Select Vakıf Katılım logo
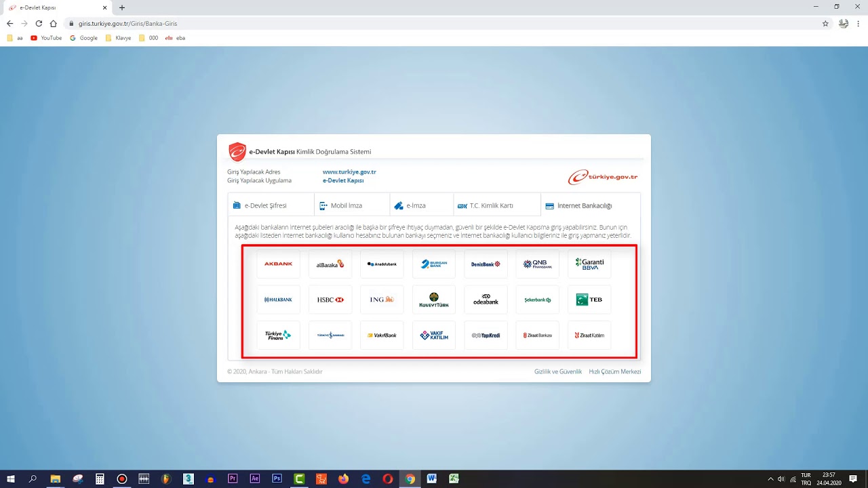 (x=434, y=335)
